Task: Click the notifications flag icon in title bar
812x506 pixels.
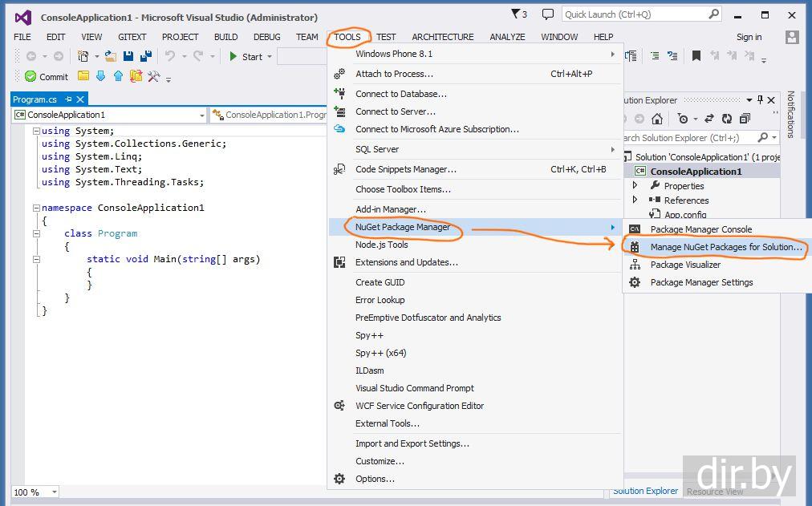Action: tap(516, 14)
